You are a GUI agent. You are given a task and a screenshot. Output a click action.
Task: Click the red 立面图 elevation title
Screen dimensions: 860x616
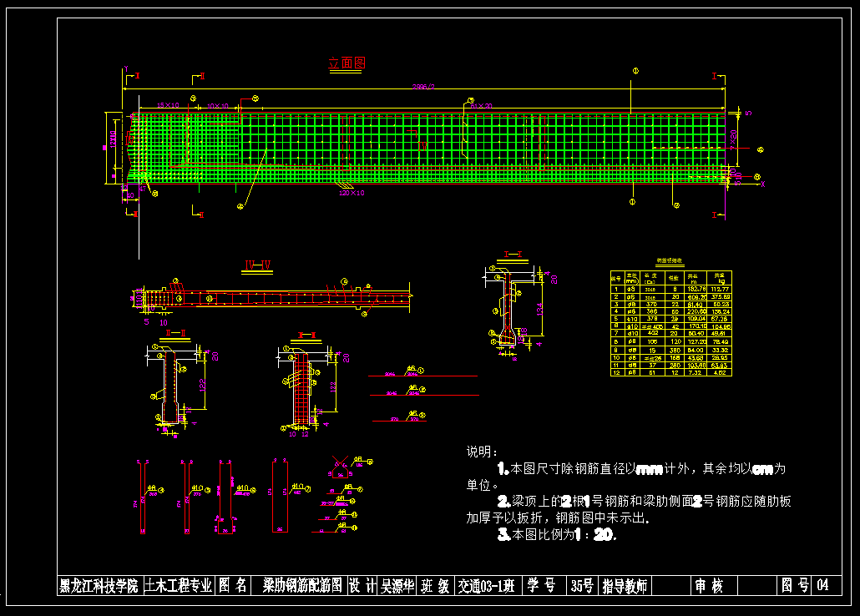347,63
